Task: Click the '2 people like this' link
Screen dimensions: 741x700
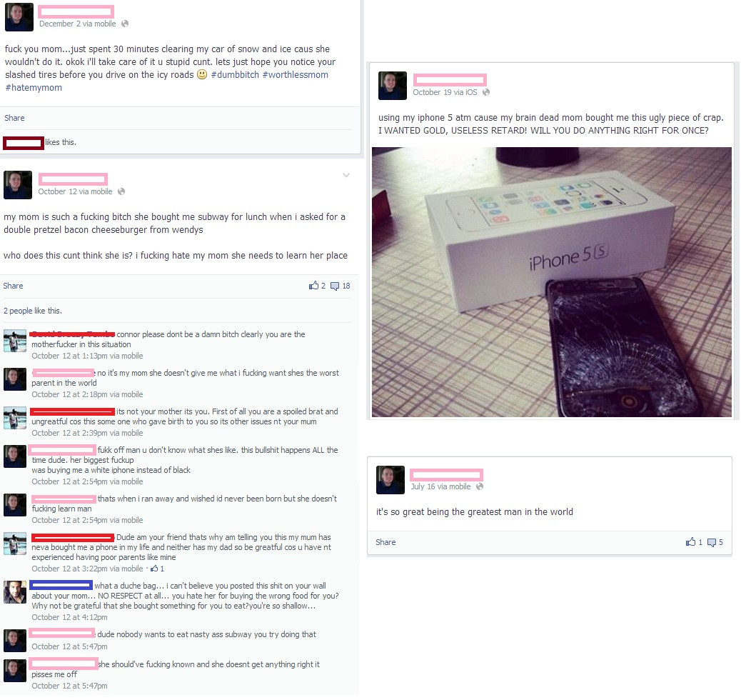Action: (x=33, y=311)
